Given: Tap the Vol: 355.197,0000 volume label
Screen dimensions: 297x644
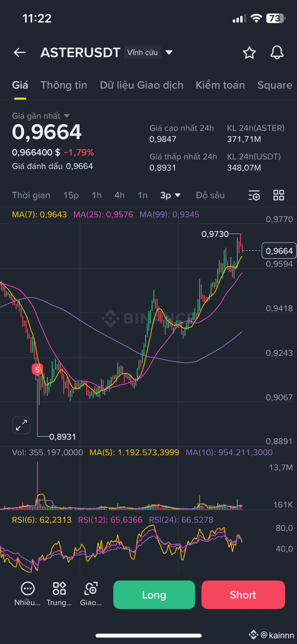Looking at the screenshot, I should point(47,452).
